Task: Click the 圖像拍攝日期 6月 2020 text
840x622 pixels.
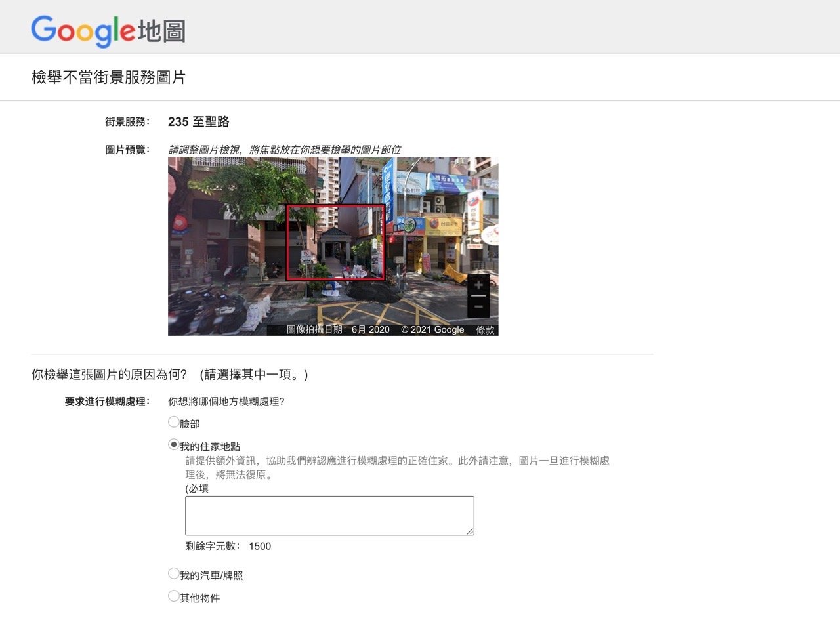Action: tap(338, 330)
